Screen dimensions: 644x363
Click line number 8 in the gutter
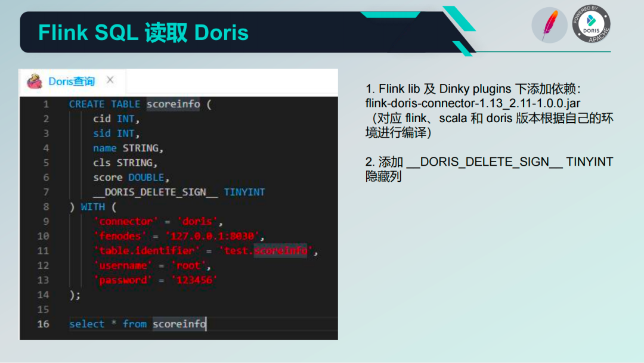pos(46,207)
